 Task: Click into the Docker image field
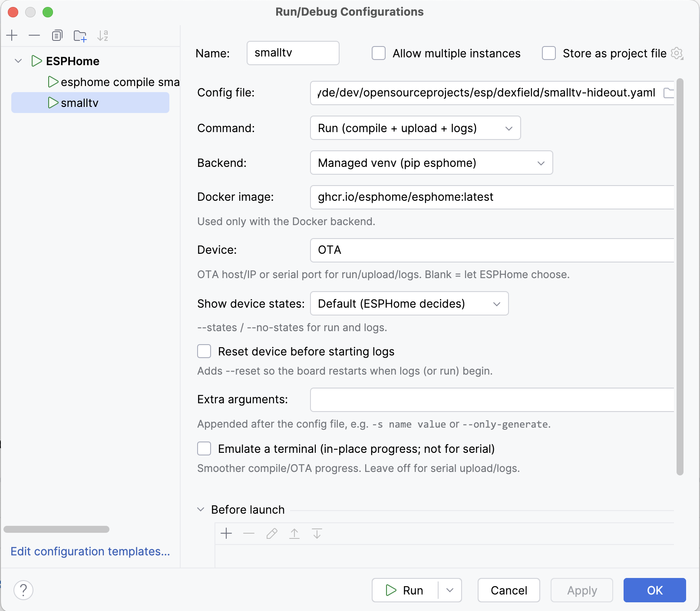(492, 197)
